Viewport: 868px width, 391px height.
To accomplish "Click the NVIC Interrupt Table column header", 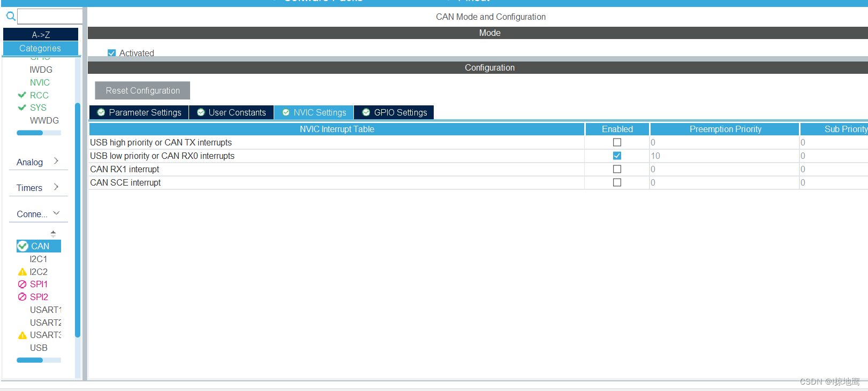I will click(x=337, y=129).
